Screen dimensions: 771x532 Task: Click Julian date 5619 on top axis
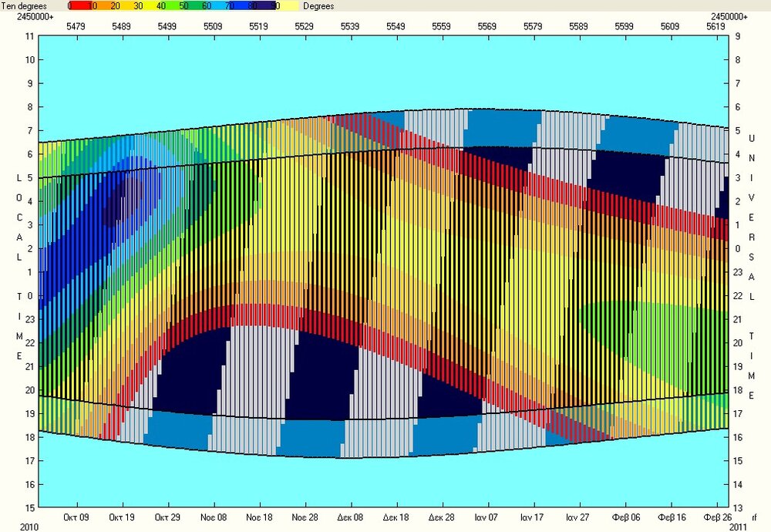[715, 26]
